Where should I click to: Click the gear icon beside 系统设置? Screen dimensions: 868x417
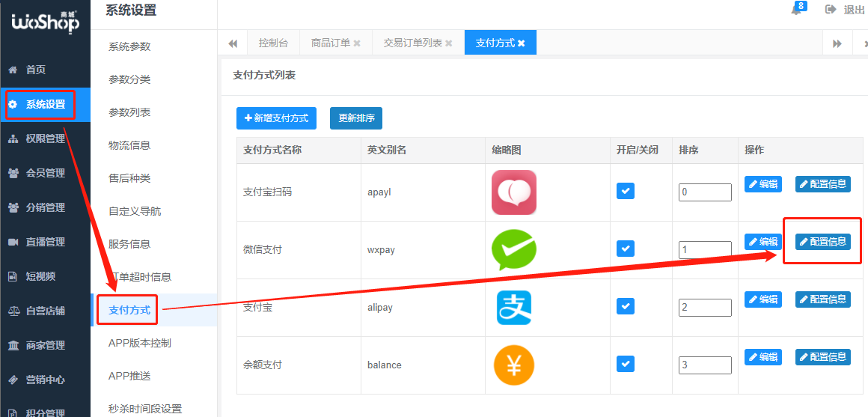pyautogui.click(x=13, y=104)
